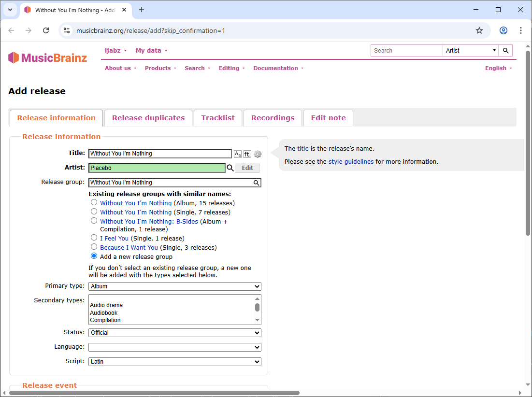Open the Script dropdown
This screenshot has height=397, width=532.
[x=175, y=362]
